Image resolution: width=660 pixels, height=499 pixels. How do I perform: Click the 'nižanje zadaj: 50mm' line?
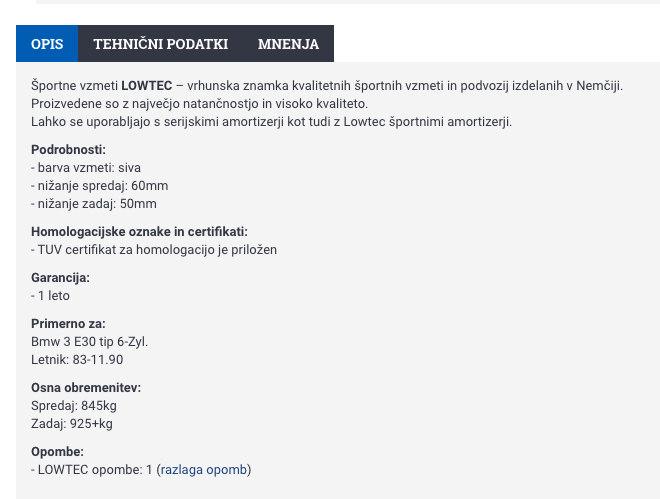pyautogui.click(x=94, y=204)
